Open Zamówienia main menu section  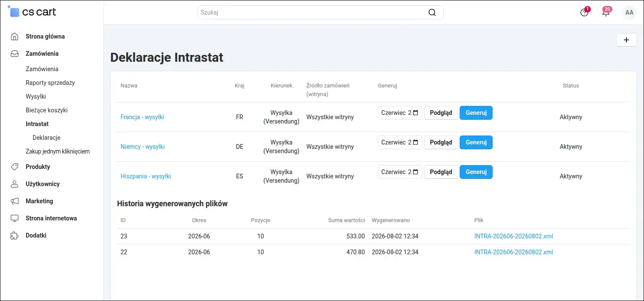pos(42,54)
